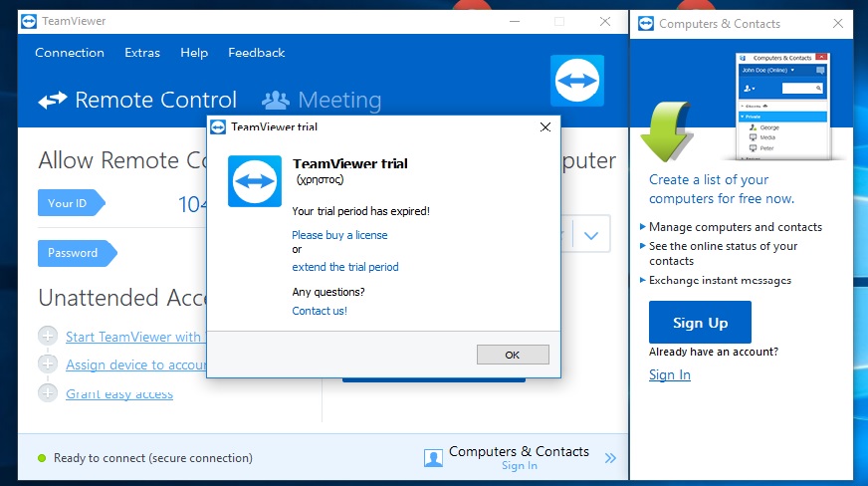Screen dimensions: 868x486
Task: Click the green download arrow graphic
Action: click(667, 131)
